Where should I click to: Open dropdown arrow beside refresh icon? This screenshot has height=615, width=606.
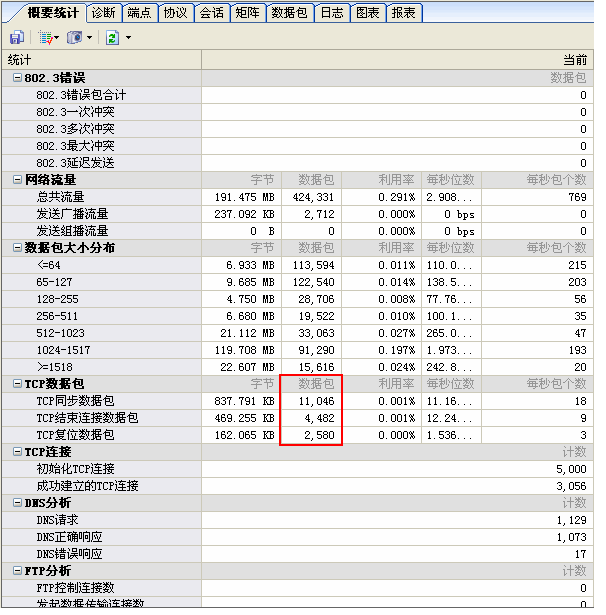[129, 38]
